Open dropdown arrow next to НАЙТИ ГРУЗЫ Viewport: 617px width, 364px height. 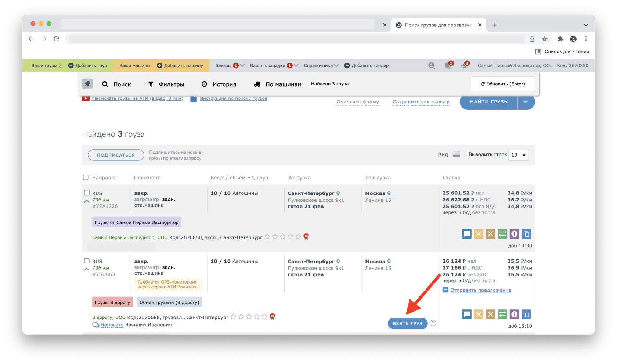[x=526, y=102]
